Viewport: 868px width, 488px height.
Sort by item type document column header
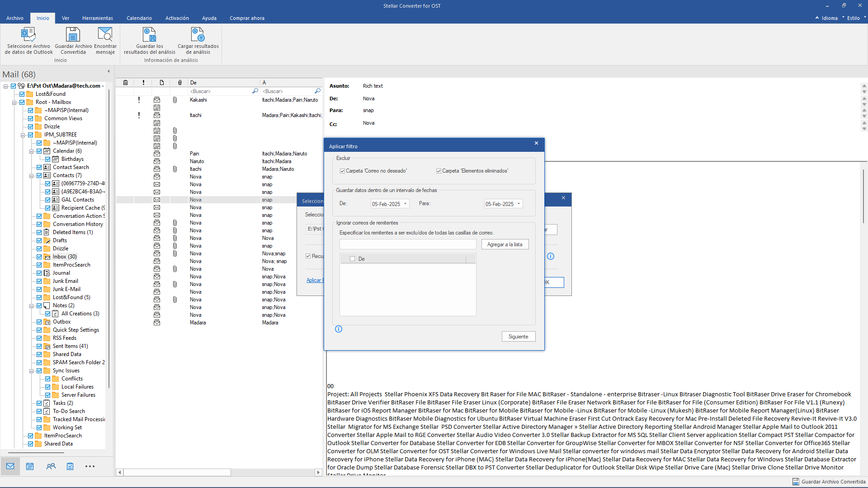coord(161,83)
